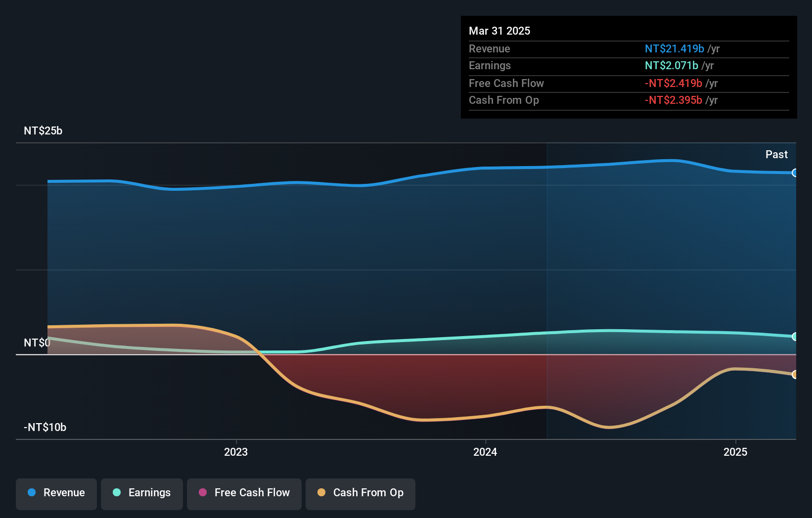The width and height of the screenshot is (812, 518).
Task: Toggle the Earnings legend button
Action: (142, 494)
